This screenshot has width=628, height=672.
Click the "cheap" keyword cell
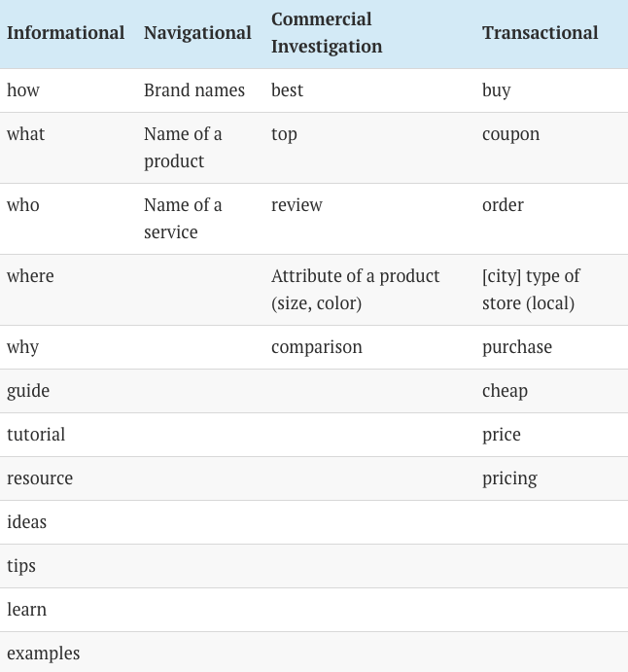(505, 391)
